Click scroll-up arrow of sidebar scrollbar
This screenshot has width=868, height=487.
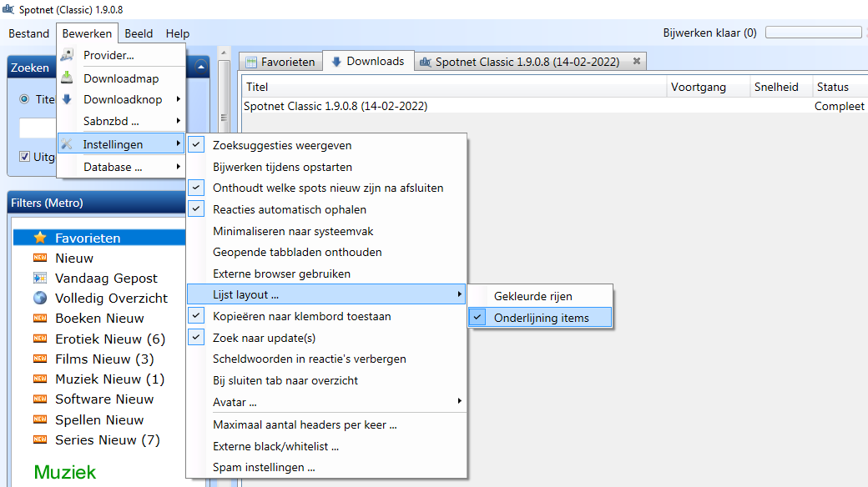click(224, 53)
